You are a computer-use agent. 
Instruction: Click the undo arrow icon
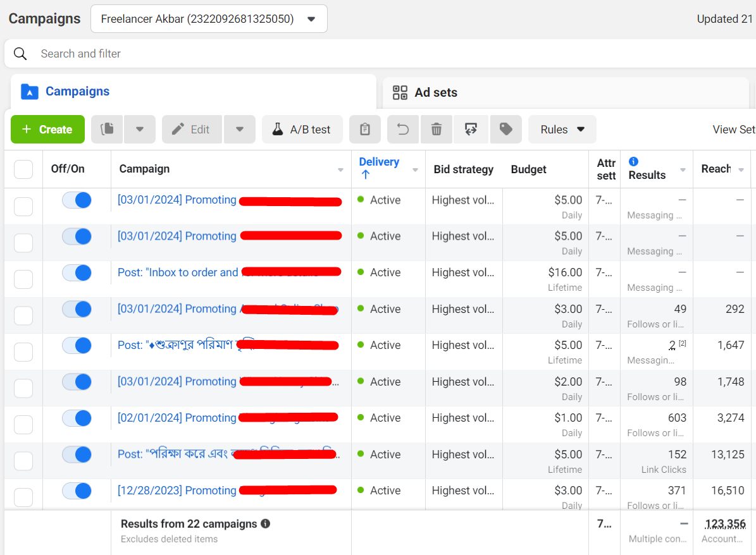point(403,130)
